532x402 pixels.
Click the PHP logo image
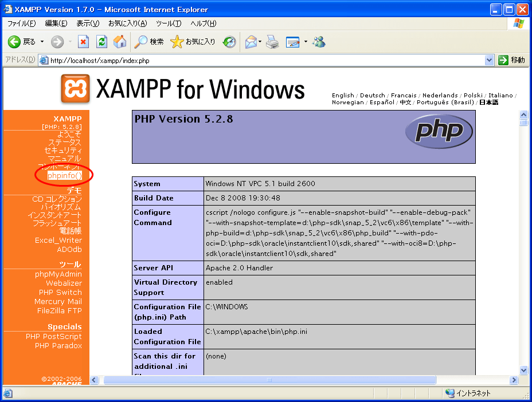(439, 132)
